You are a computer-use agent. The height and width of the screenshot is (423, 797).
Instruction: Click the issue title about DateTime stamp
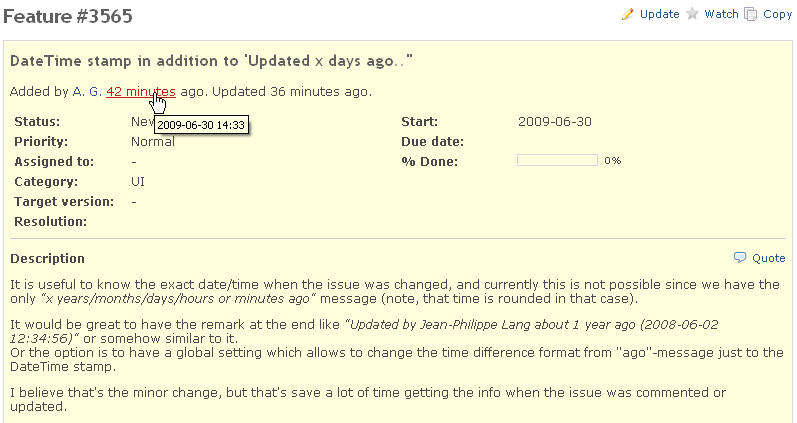click(211, 61)
